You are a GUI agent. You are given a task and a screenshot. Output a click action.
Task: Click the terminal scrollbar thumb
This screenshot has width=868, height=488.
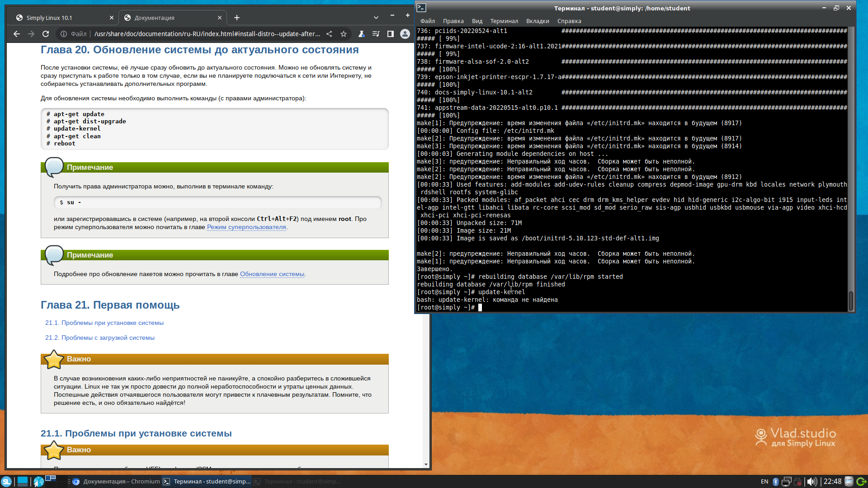pyautogui.click(x=851, y=300)
